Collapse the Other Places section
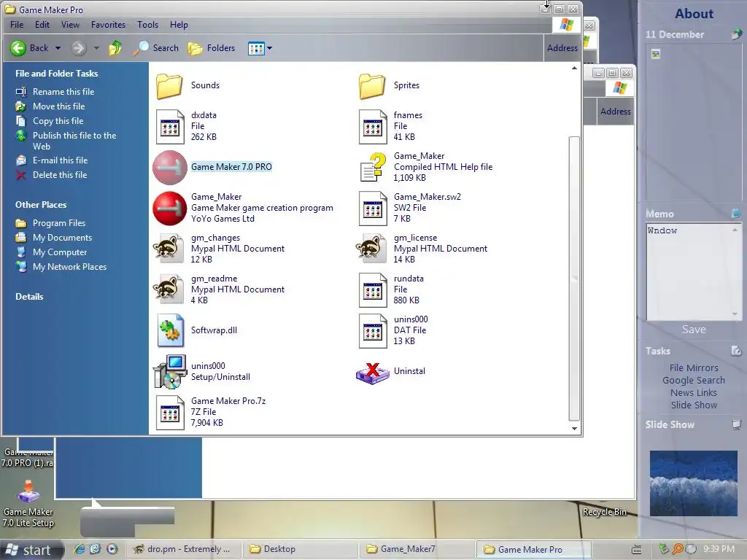The width and height of the screenshot is (747, 560). [41, 205]
